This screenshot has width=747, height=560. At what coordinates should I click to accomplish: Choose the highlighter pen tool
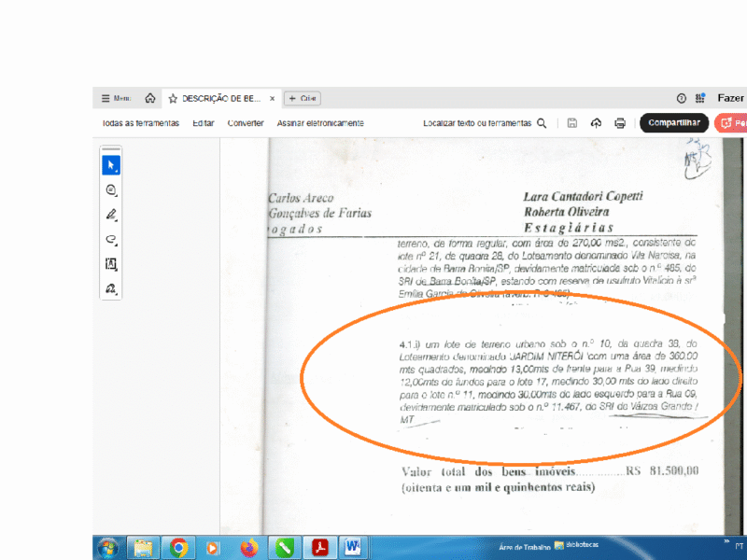(x=111, y=215)
